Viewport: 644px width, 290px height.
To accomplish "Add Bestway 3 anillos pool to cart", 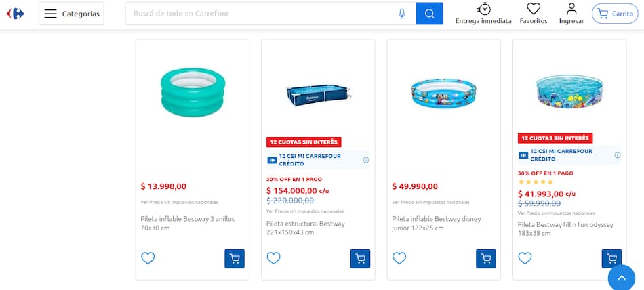I will click(x=235, y=258).
